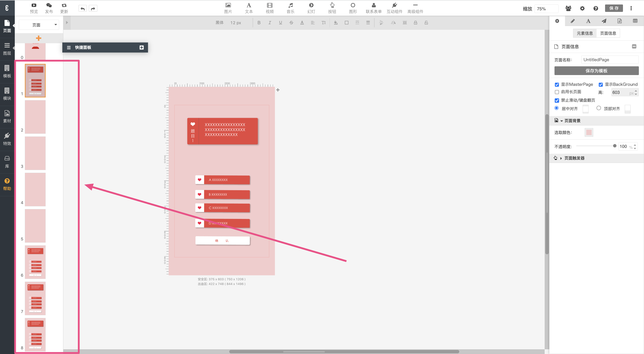Image resolution: width=644 pixels, height=354 pixels.
Task: Switch to the 页面信息 tab
Action: 608,33
